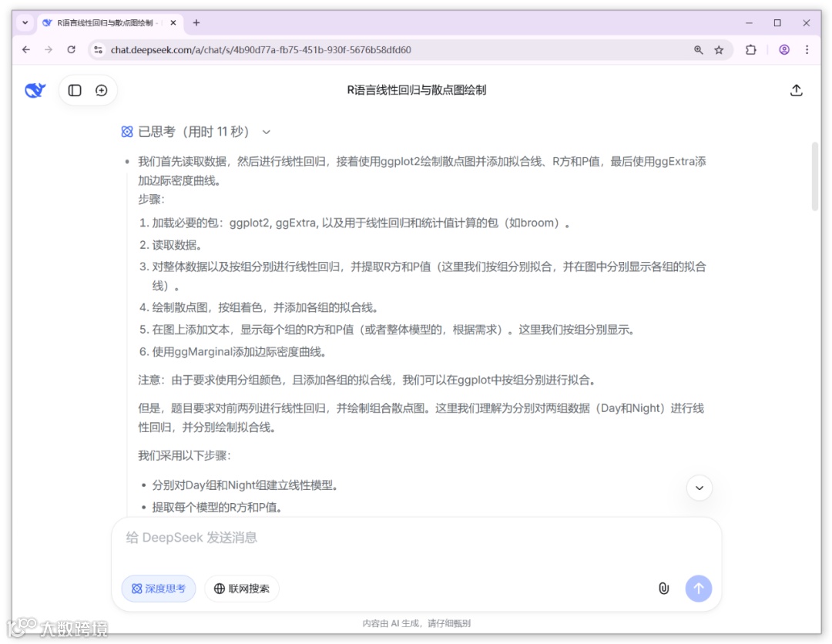Image resolution: width=832 pixels, height=644 pixels.
Task: Close the R语言线性回归 tab
Action: (173, 23)
